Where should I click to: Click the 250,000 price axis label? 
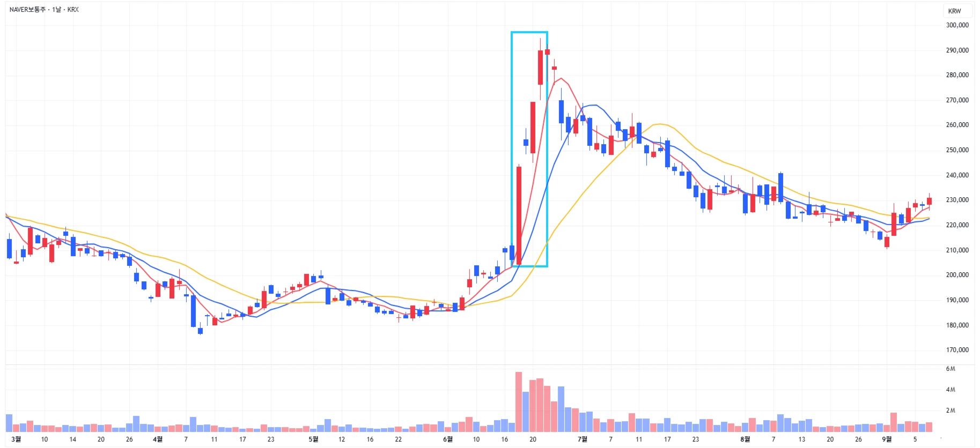pyautogui.click(x=957, y=150)
